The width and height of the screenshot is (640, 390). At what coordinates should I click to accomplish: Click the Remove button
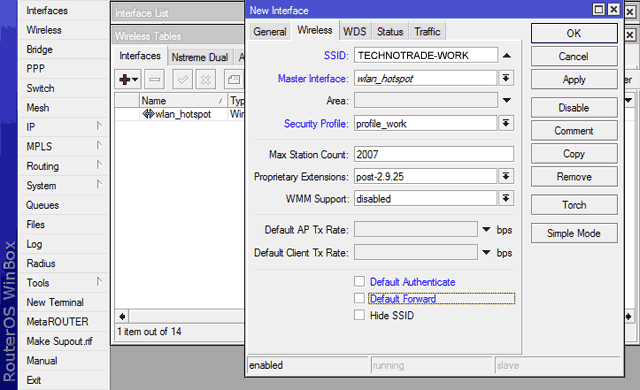(x=574, y=177)
